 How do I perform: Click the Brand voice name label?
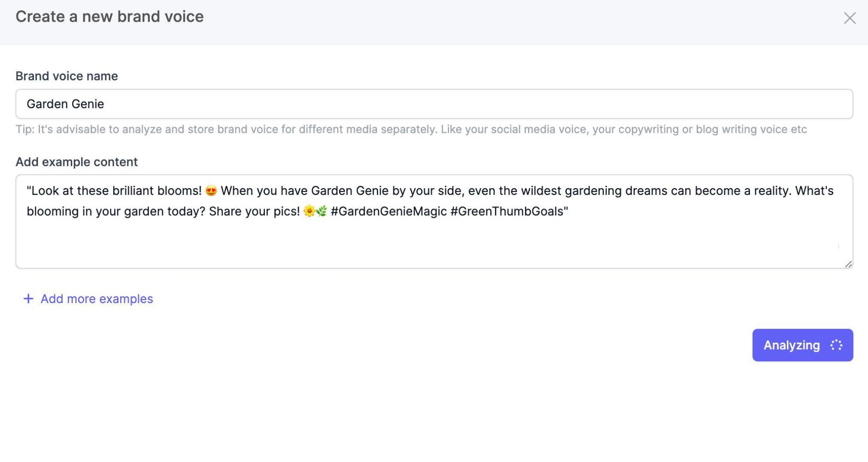tap(67, 76)
